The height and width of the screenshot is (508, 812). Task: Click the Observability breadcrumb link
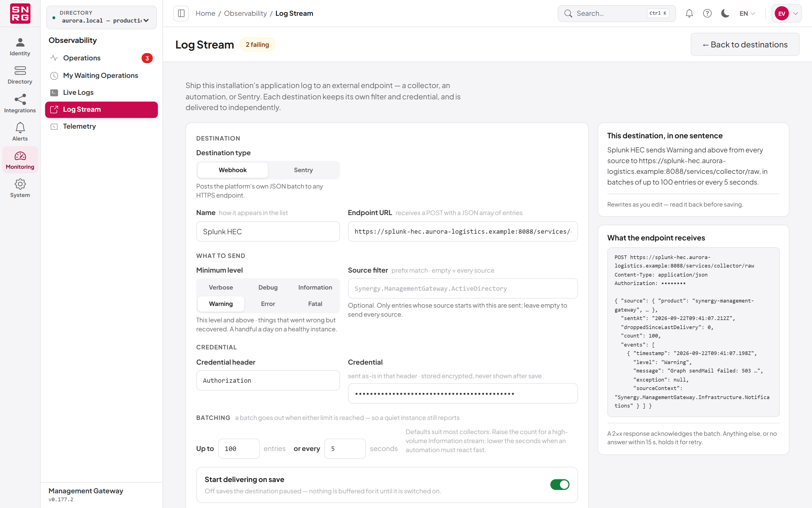pos(245,14)
